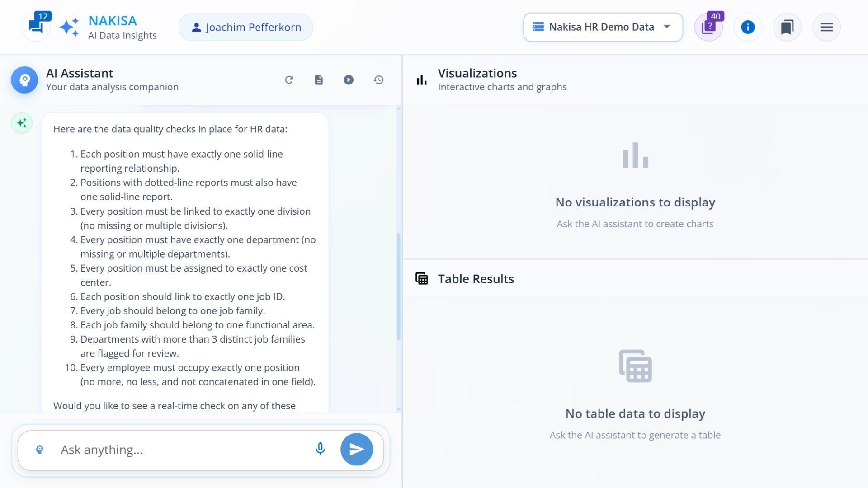
Task: Click the microphone icon for voice input
Action: (x=320, y=449)
